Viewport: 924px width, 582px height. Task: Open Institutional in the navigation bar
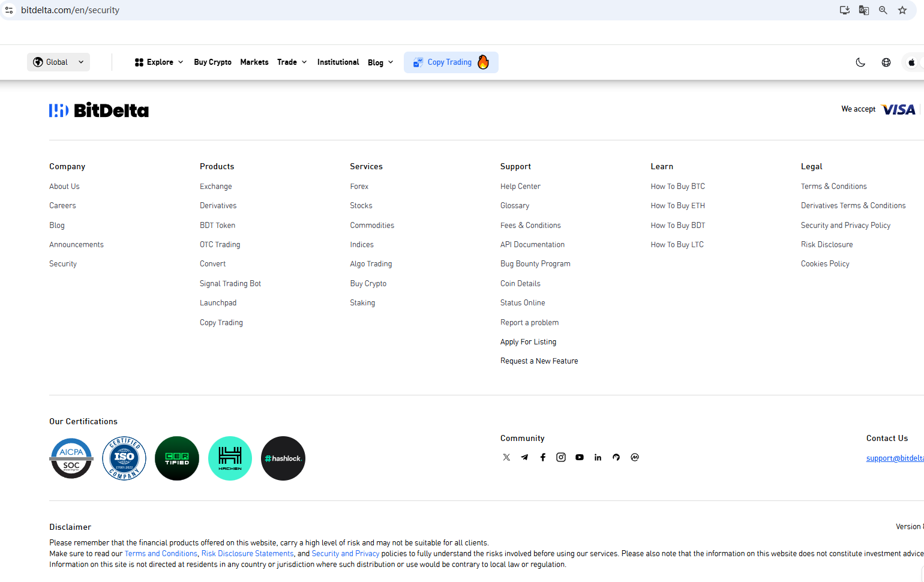tap(338, 62)
